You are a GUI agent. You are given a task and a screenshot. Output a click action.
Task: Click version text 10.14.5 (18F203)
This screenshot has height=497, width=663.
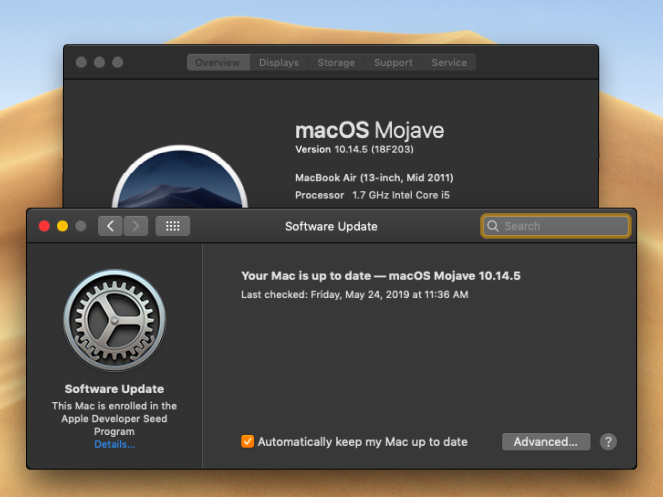354,149
